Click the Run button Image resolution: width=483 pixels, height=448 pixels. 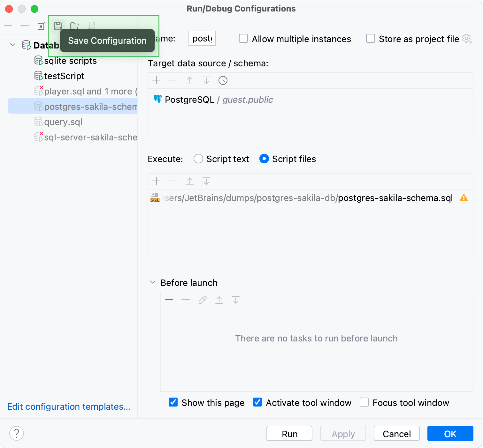(289, 433)
